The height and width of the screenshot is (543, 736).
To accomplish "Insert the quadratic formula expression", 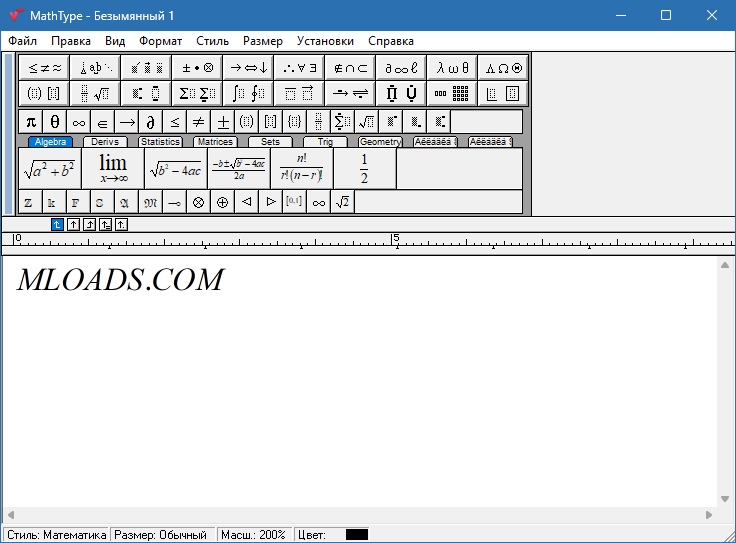I will tap(239, 169).
